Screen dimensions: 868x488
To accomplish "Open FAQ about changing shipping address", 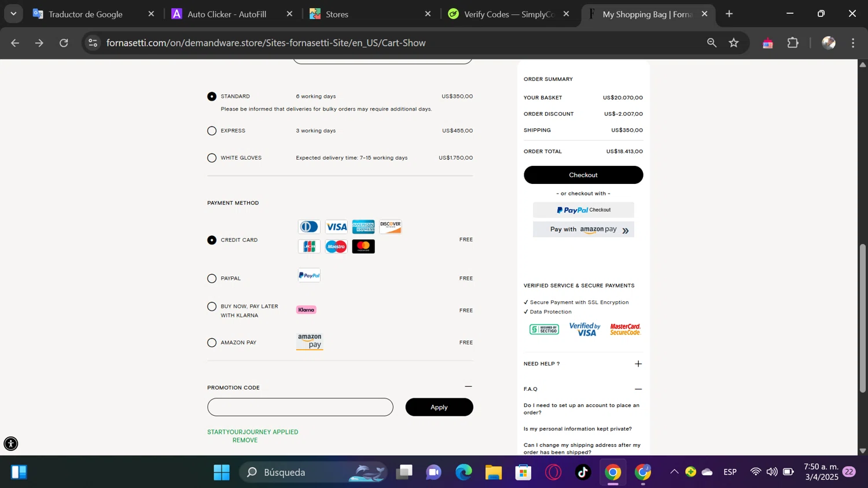I will click(x=582, y=449).
